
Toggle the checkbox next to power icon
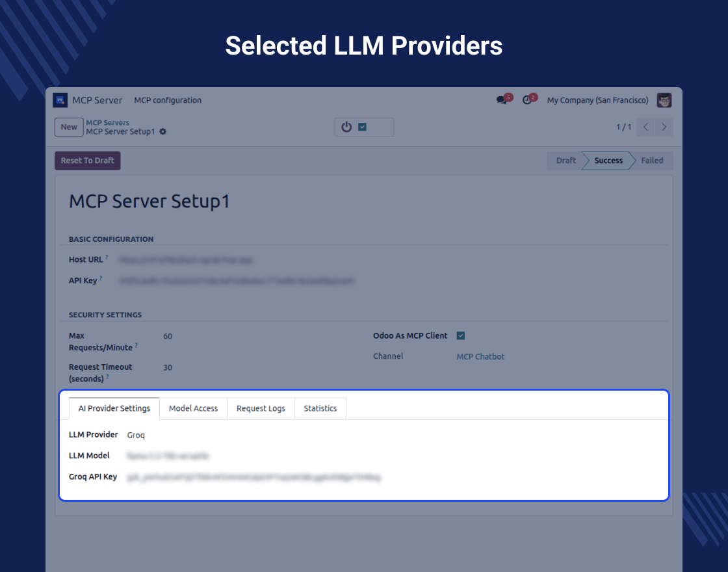[363, 127]
